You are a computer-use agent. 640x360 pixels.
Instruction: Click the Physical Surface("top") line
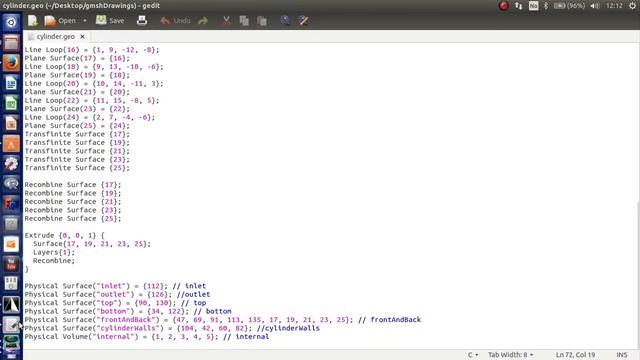[115, 303]
